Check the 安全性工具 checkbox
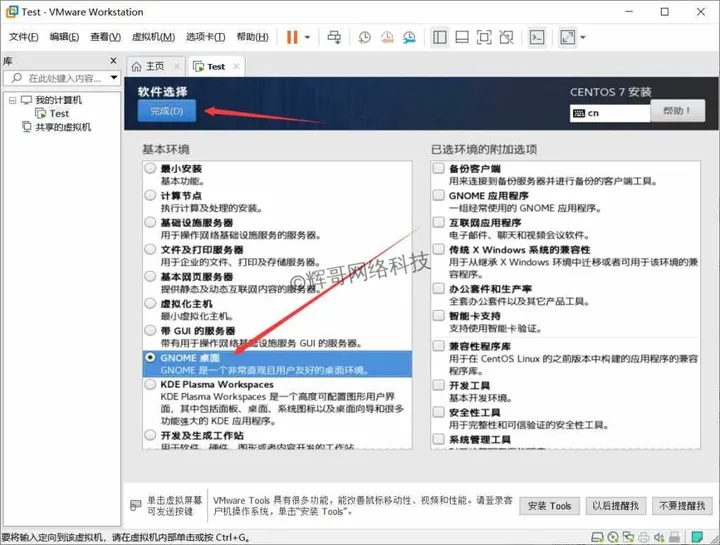 click(x=439, y=412)
